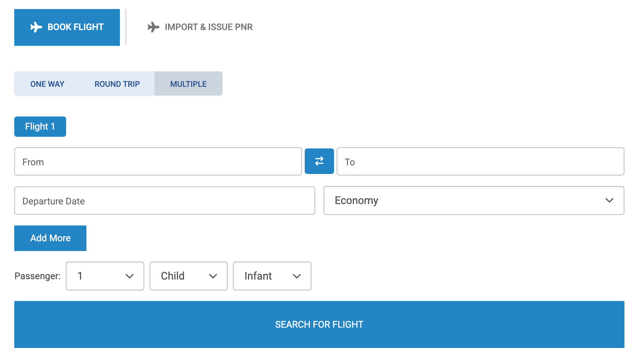Click the airplane icon beside Import & Issue PNR
Image resolution: width=644 pixels, height=363 pixels.
(153, 27)
